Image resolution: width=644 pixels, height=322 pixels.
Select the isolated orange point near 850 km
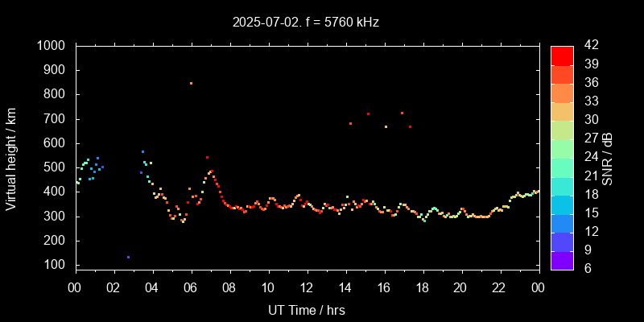tap(191, 83)
